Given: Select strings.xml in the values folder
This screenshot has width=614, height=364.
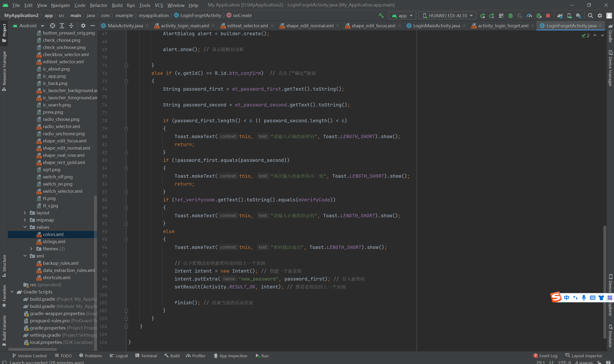Looking at the screenshot, I should [x=54, y=242].
